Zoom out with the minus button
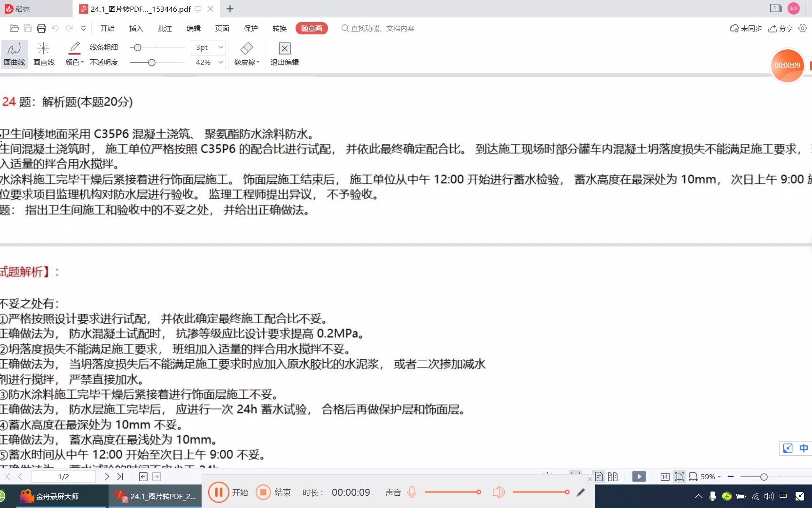 pyautogui.click(x=731, y=476)
